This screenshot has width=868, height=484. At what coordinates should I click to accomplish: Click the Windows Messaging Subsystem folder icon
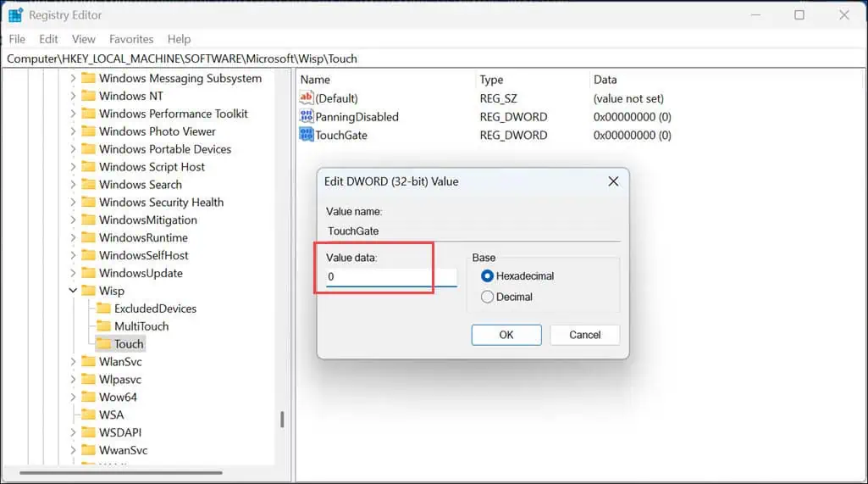88,78
